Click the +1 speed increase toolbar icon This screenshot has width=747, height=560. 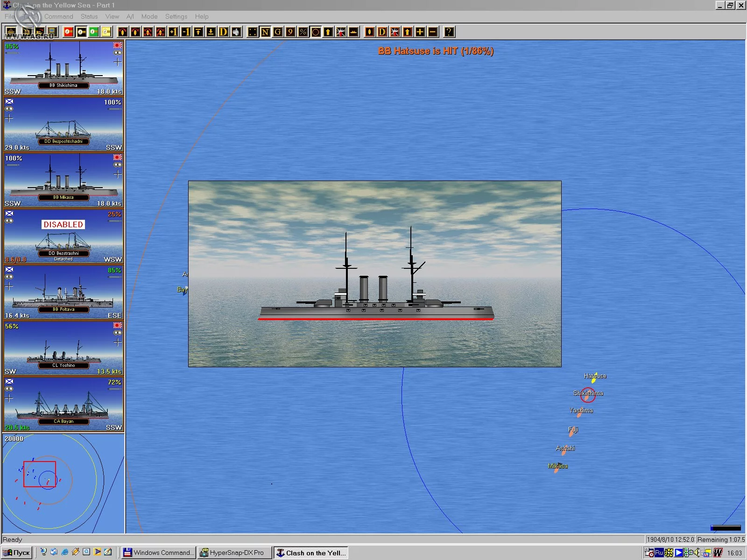(x=173, y=32)
